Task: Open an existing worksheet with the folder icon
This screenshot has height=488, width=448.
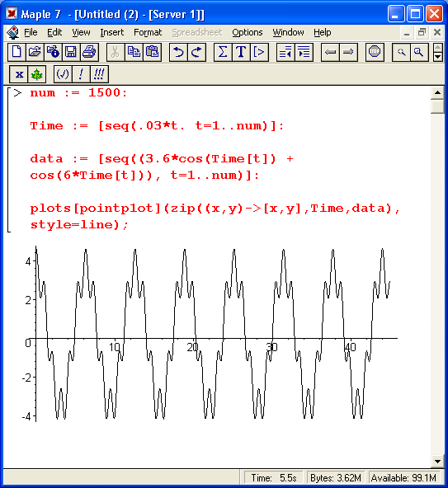Action: [x=35, y=52]
